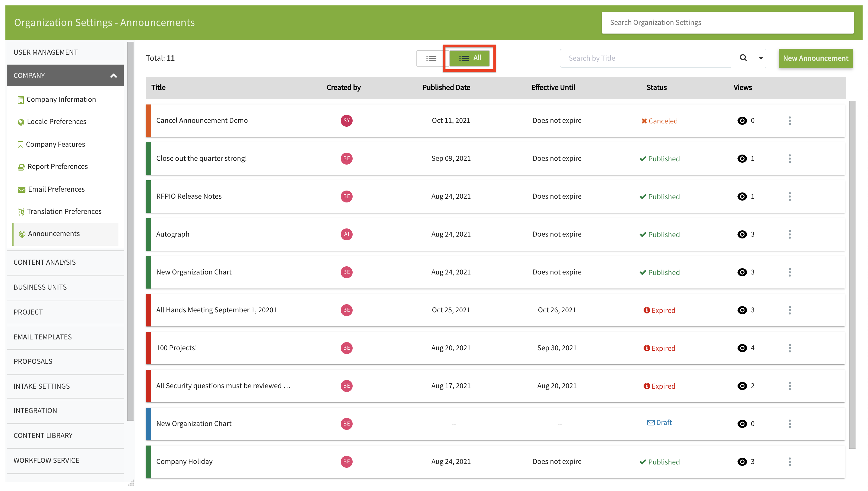Open options for Draft New Organization Chart

(790, 424)
